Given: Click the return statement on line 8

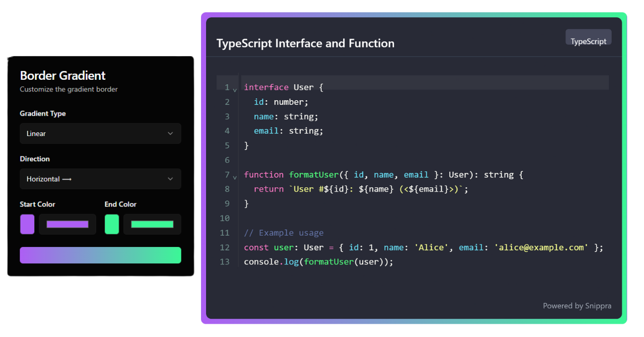Looking at the screenshot, I should (269, 189).
